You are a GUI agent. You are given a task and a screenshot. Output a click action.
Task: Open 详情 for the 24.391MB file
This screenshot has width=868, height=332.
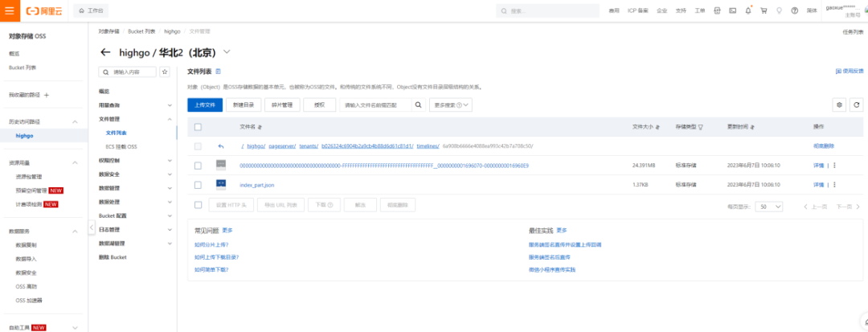[x=818, y=166]
